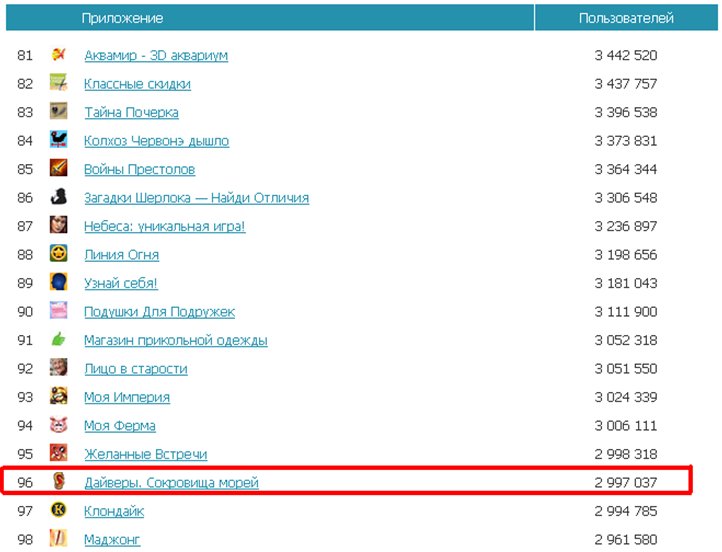Click rank number 81

tap(25, 56)
